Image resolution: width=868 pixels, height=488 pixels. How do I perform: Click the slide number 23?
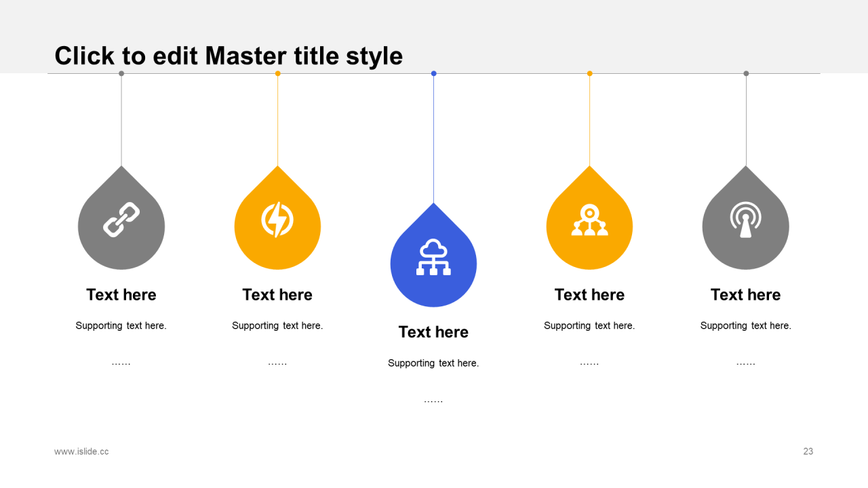808,451
